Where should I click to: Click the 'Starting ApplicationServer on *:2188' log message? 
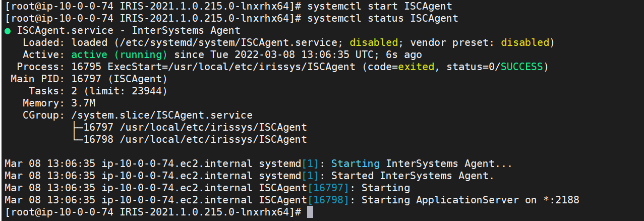click(470, 200)
